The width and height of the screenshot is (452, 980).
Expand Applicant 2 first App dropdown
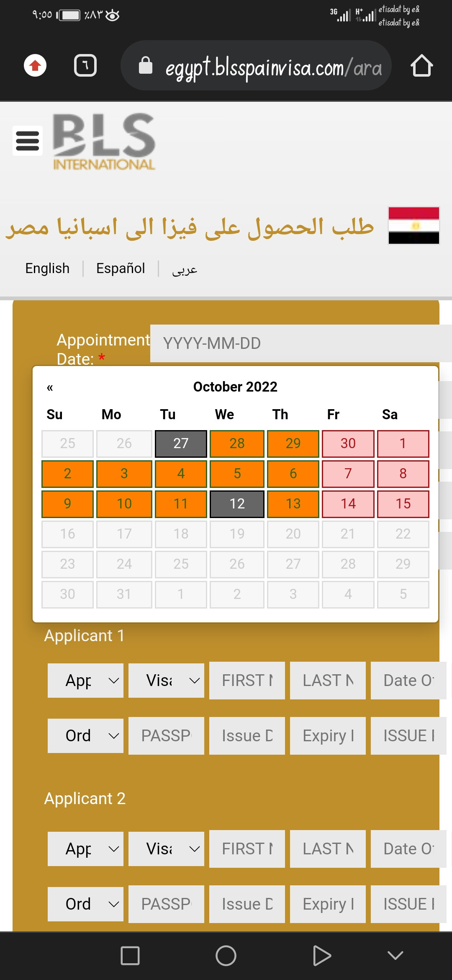85,849
